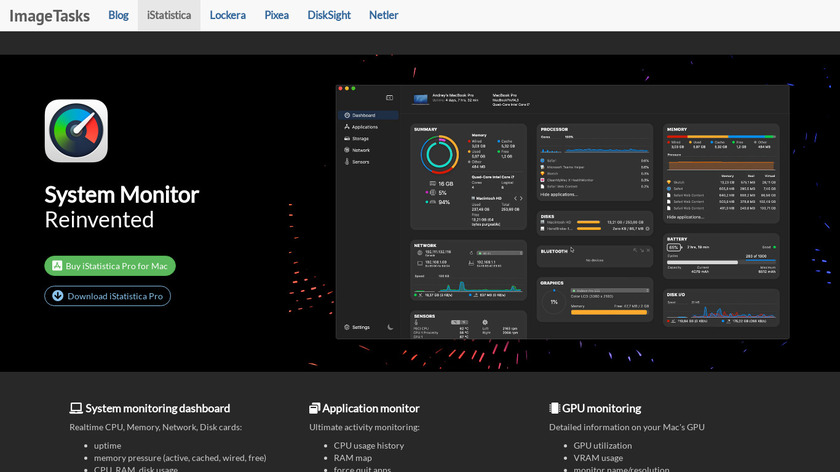Click the chip icon beside GPU monitoring
Screen dimensions: 840x472
tap(555, 408)
